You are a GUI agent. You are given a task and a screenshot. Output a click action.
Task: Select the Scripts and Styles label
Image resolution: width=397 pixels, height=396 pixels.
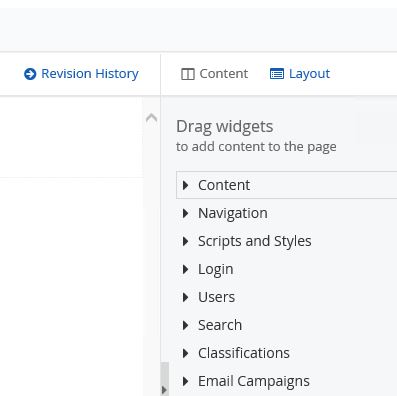click(255, 241)
